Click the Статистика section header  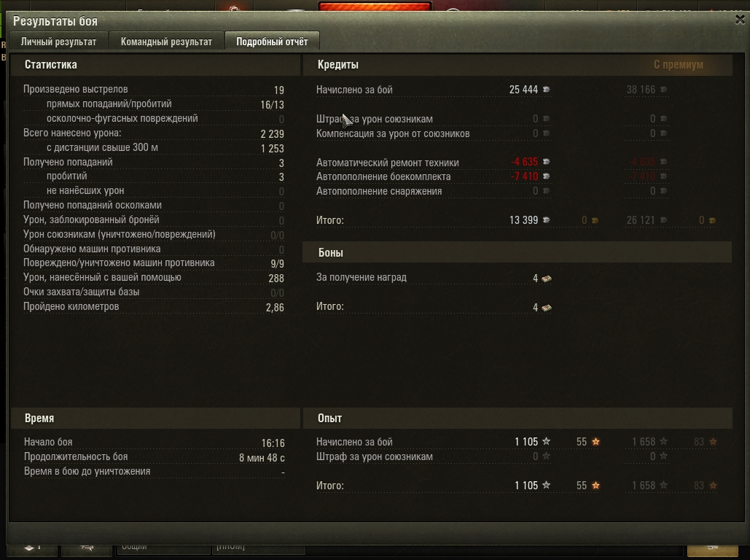pos(51,65)
